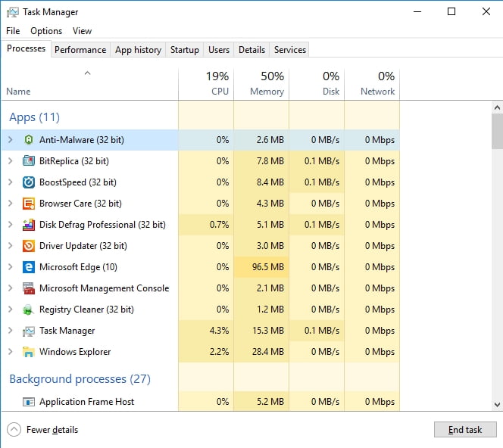Viewport: 503px width, 448px height.
Task: Expand the BitReplica process group
Action: pyautogui.click(x=11, y=161)
